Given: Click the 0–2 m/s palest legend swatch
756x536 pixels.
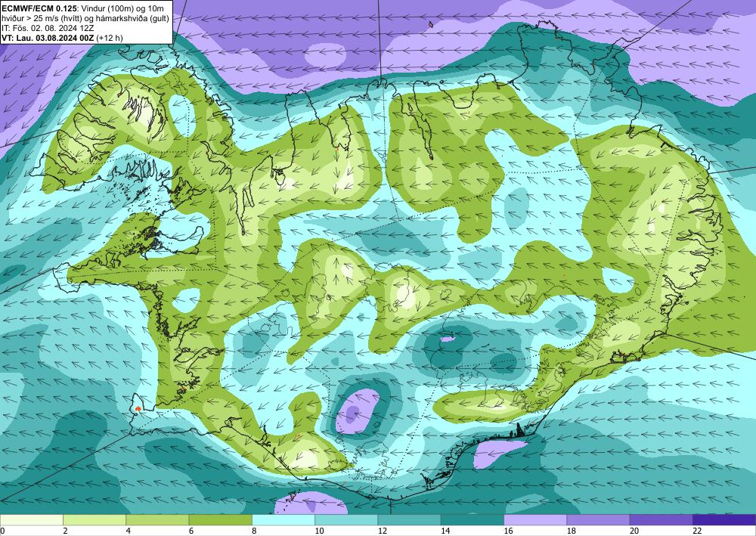Looking at the screenshot, I should click(31, 520).
